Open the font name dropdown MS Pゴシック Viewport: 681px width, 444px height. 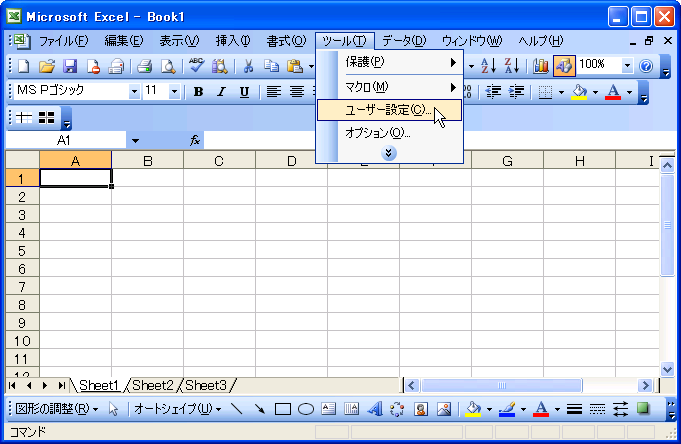tap(134, 92)
